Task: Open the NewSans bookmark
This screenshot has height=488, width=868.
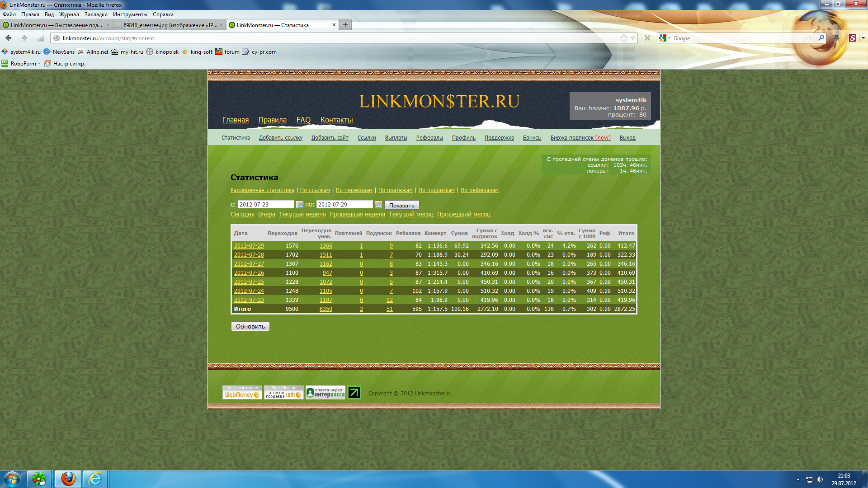Action: click(x=59, y=52)
